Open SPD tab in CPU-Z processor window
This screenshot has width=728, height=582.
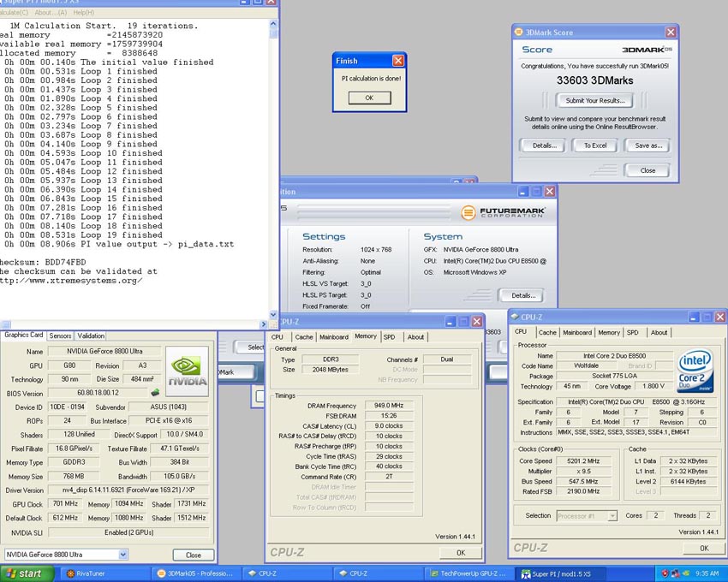(x=632, y=332)
